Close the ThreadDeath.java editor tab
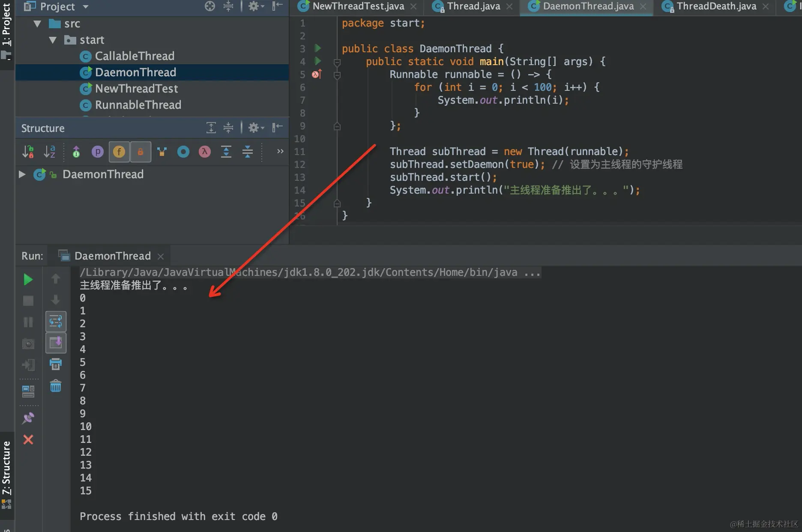This screenshot has height=532, width=802. [766, 6]
